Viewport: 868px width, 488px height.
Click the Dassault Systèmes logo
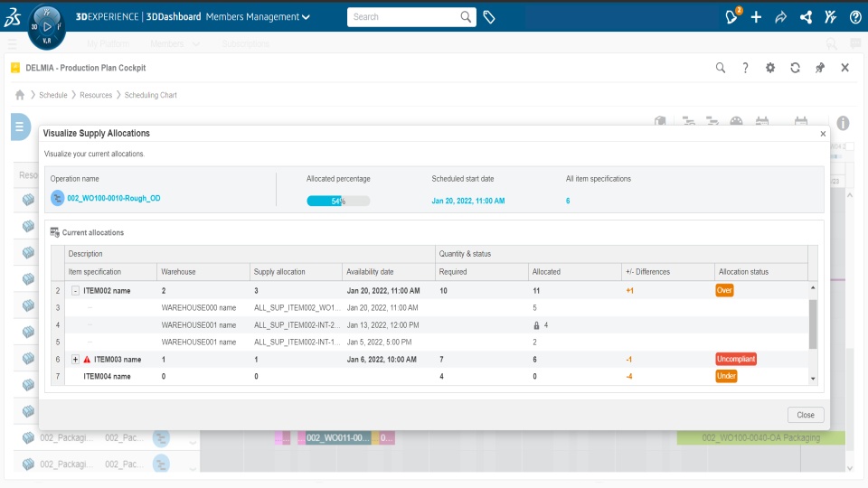(x=13, y=16)
